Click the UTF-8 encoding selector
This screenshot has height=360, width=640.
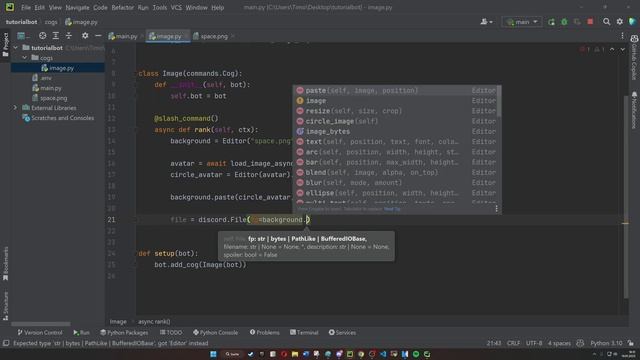[x=534, y=343]
